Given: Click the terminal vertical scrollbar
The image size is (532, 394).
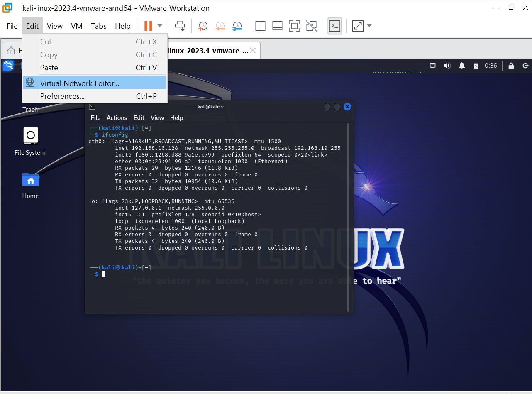Looking at the screenshot, I should (x=348, y=218).
